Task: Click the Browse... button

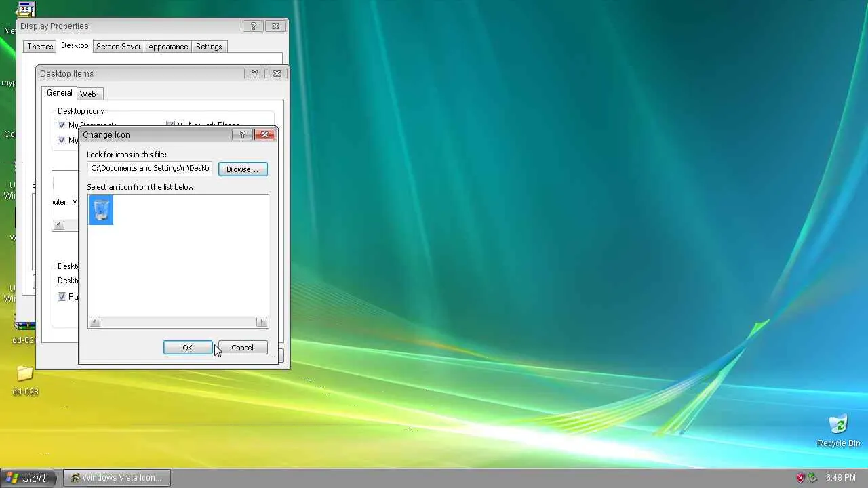Action: click(x=243, y=169)
